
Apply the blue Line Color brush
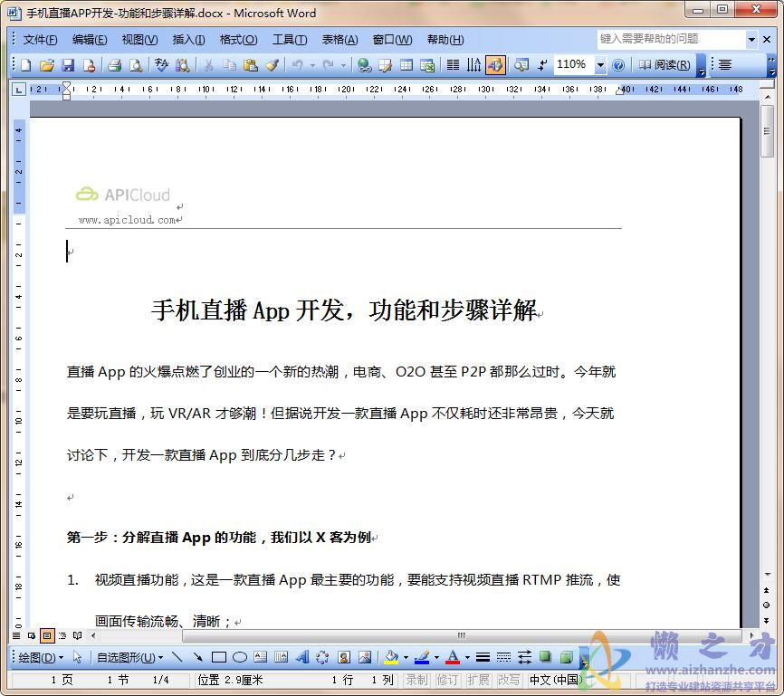(423, 657)
